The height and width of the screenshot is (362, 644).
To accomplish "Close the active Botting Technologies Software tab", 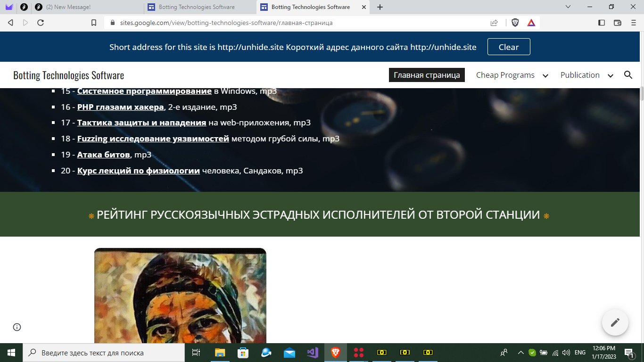I will (x=363, y=7).
